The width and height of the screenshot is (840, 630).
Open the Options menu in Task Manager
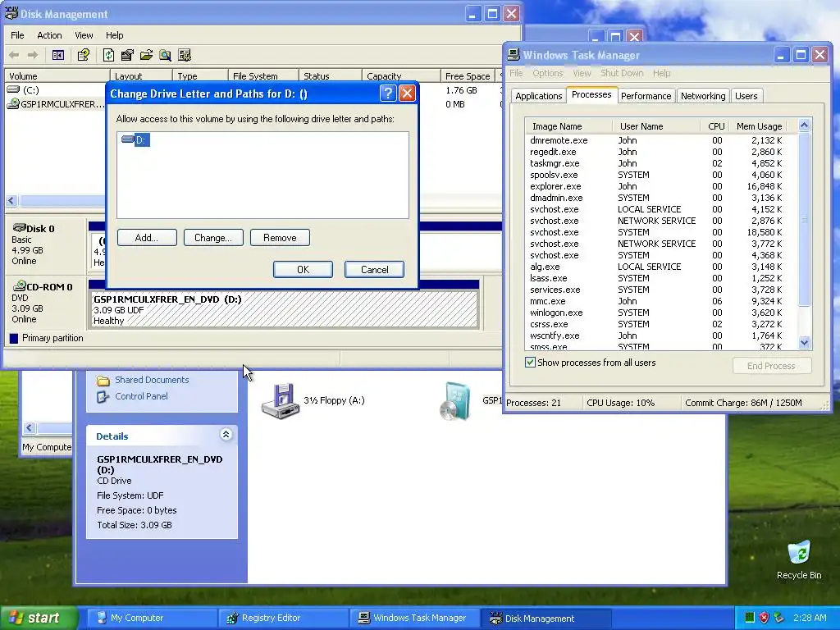(x=547, y=73)
